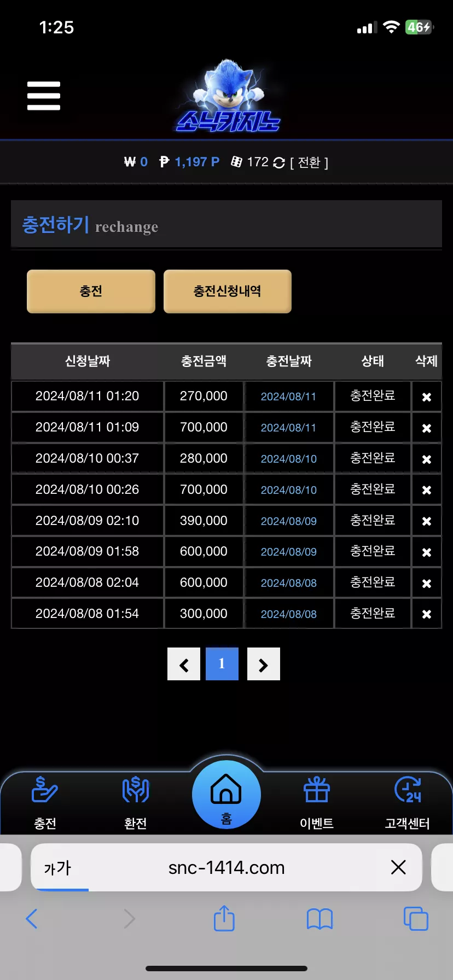This screenshot has width=453, height=980.
Task: Go to next page arrow
Action: [263, 664]
